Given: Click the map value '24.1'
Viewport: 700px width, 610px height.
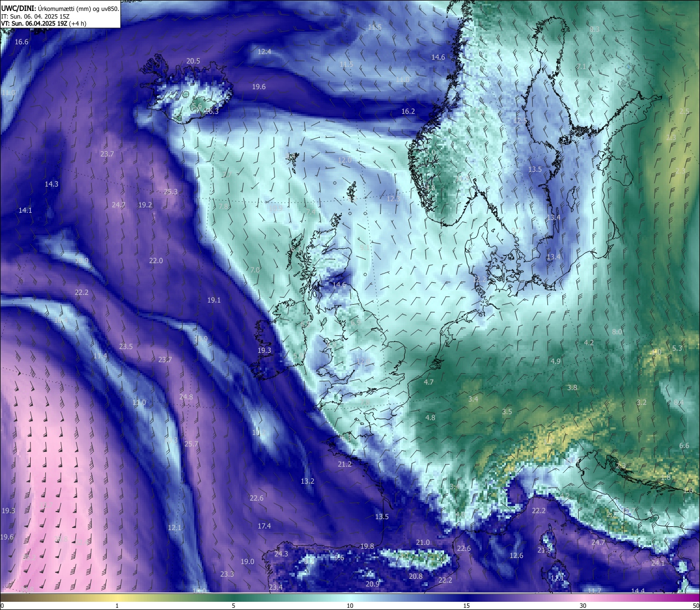Looking at the screenshot, I should point(658,563).
